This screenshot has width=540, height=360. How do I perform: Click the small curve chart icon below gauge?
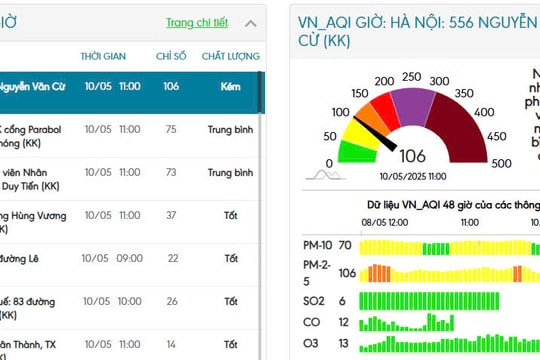(325, 175)
